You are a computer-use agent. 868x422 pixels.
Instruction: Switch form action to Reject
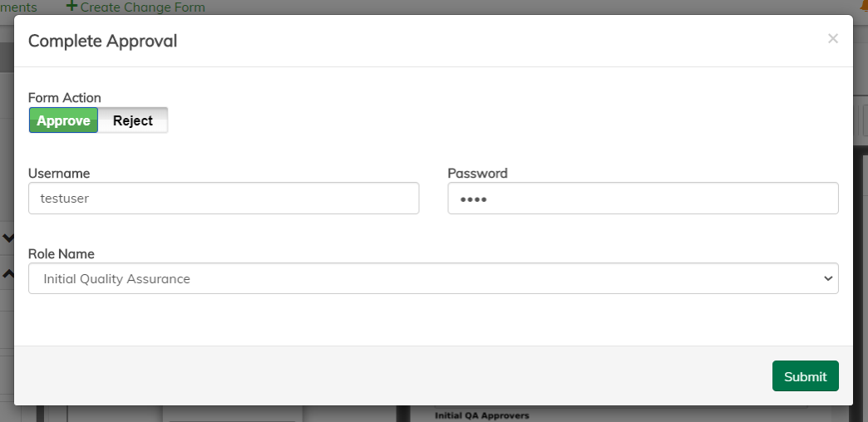pos(133,120)
